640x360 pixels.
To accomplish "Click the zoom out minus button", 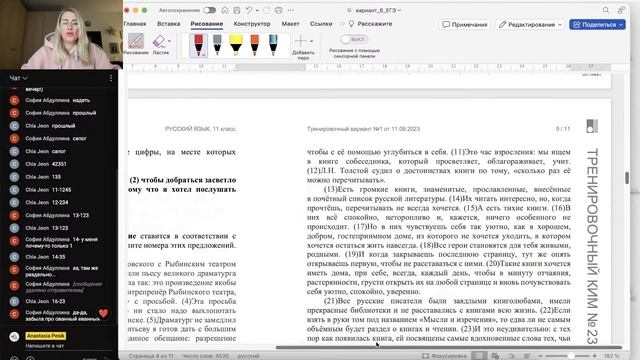I will tap(540, 356).
